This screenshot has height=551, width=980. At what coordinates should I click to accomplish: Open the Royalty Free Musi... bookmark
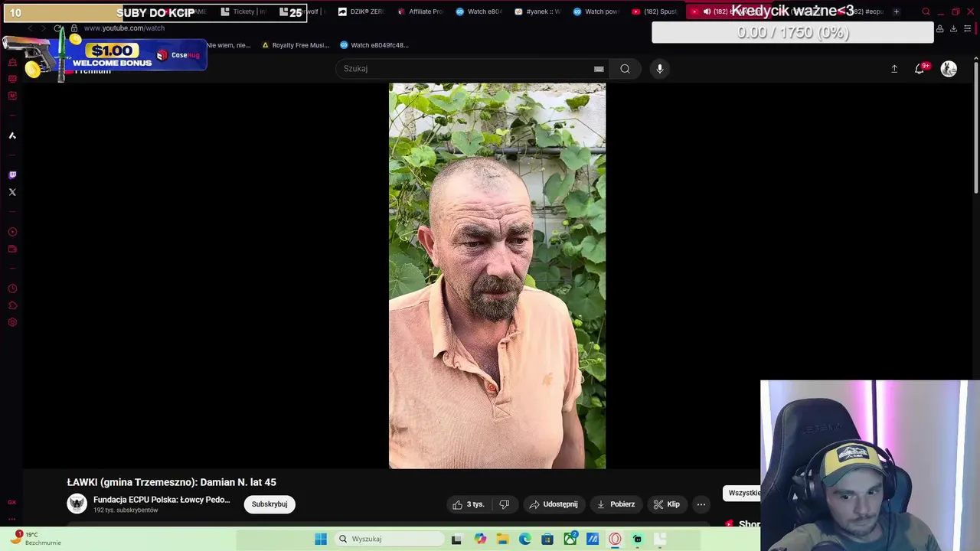click(296, 45)
